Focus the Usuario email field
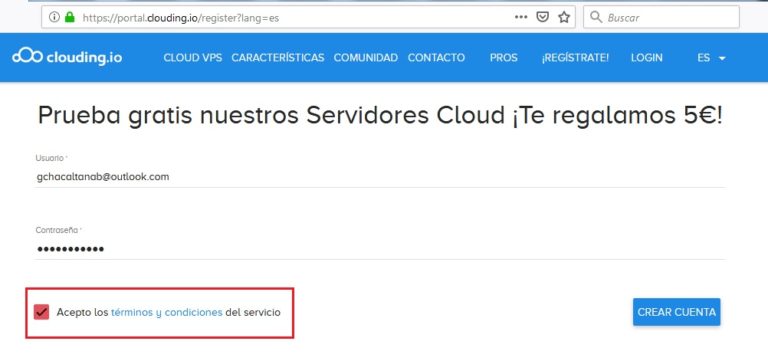Viewport: 768px width, 361px height. click(x=380, y=177)
